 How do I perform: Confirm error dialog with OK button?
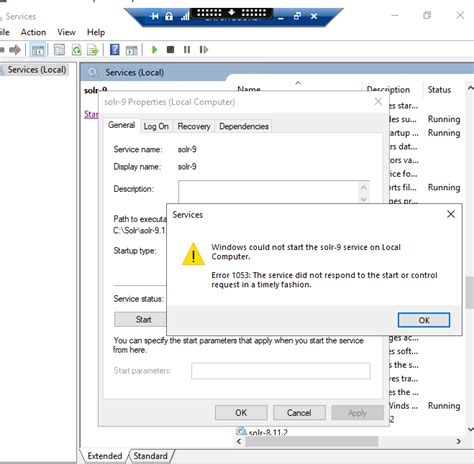pos(424,320)
